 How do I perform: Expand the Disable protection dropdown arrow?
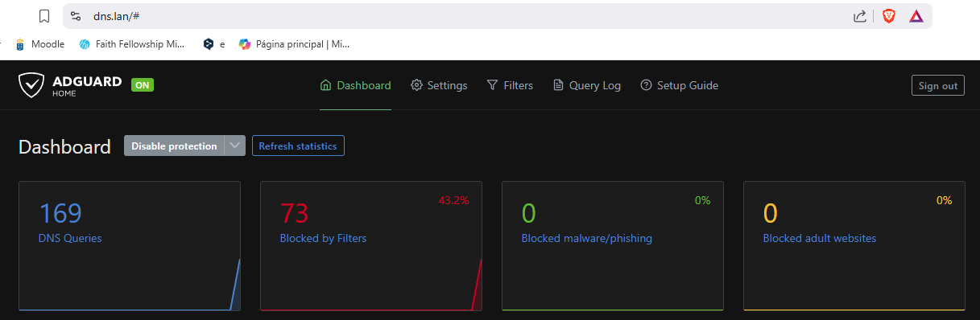234,146
